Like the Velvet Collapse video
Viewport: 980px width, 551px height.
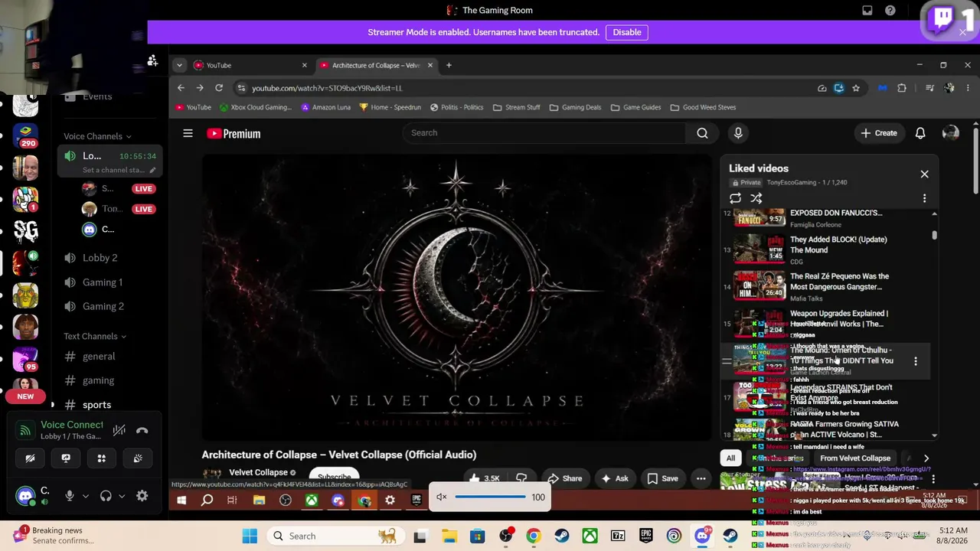(485, 478)
